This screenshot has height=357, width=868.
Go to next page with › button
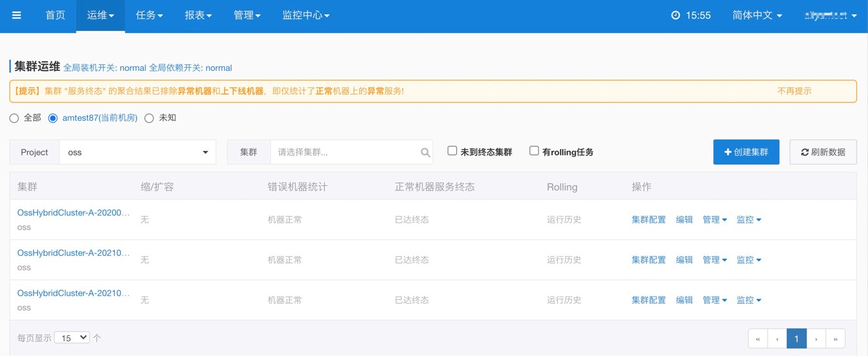click(816, 339)
